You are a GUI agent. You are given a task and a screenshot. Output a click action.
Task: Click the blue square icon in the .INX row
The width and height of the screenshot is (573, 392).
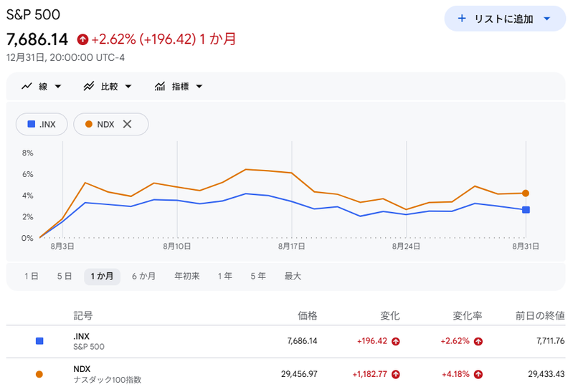39,341
